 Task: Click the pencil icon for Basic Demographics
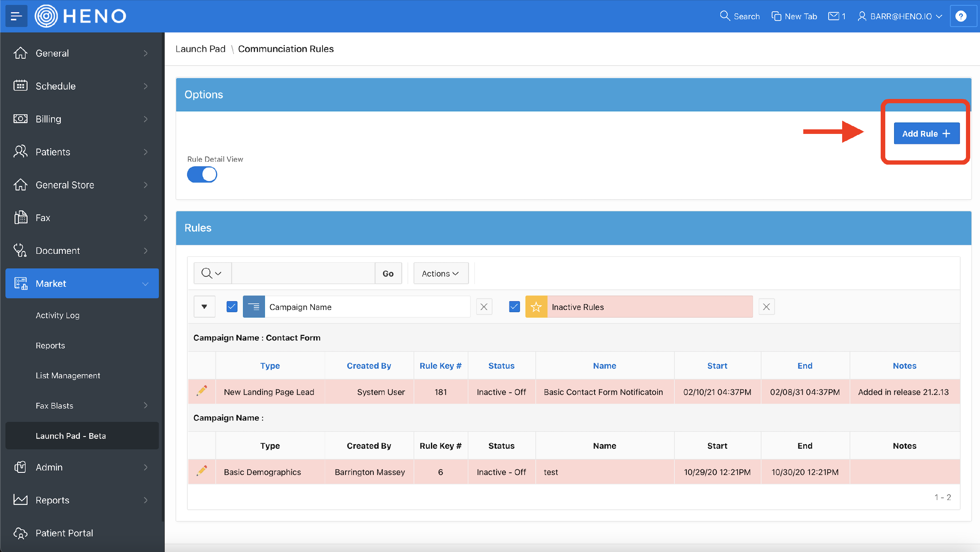(x=202, y=471)
